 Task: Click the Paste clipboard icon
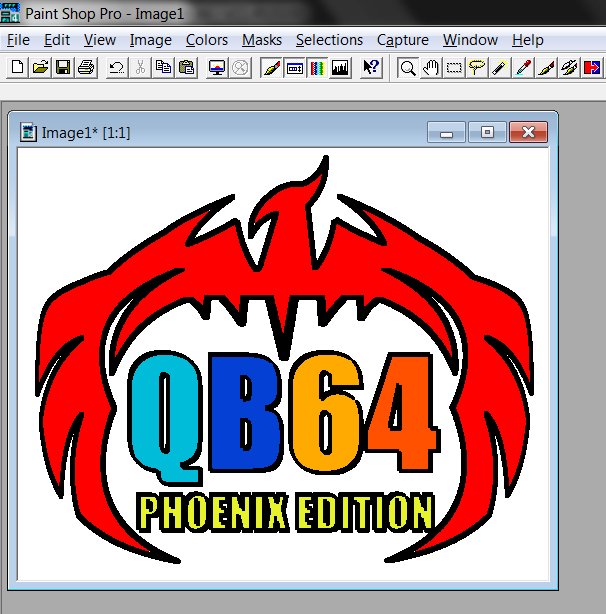(186, 68)
